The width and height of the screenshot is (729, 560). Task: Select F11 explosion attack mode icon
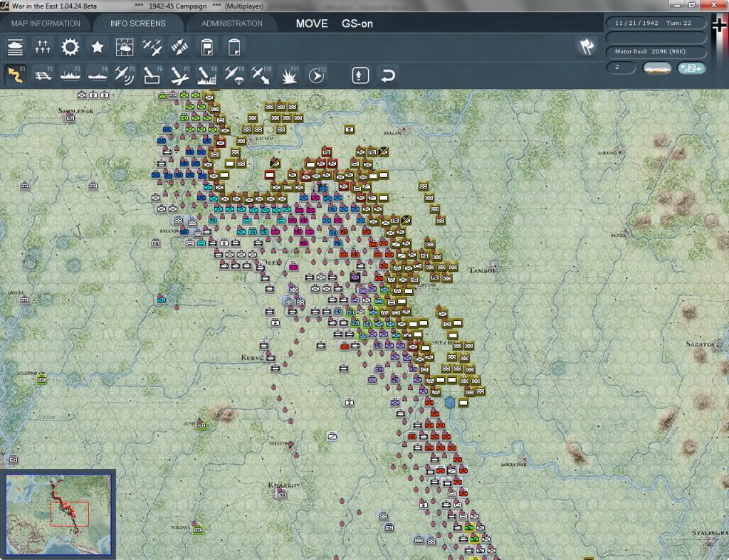coord(289,75)
